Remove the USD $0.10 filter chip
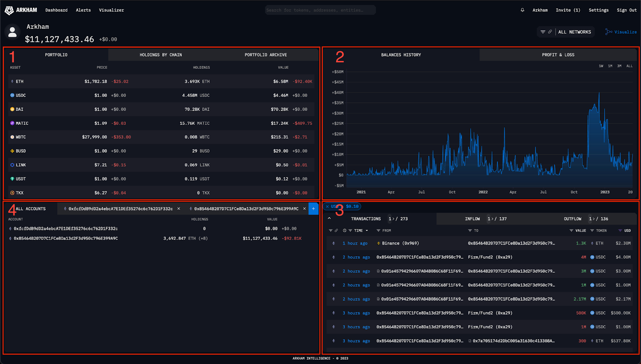Screen dimensions: 641x364 pos(327,207)
